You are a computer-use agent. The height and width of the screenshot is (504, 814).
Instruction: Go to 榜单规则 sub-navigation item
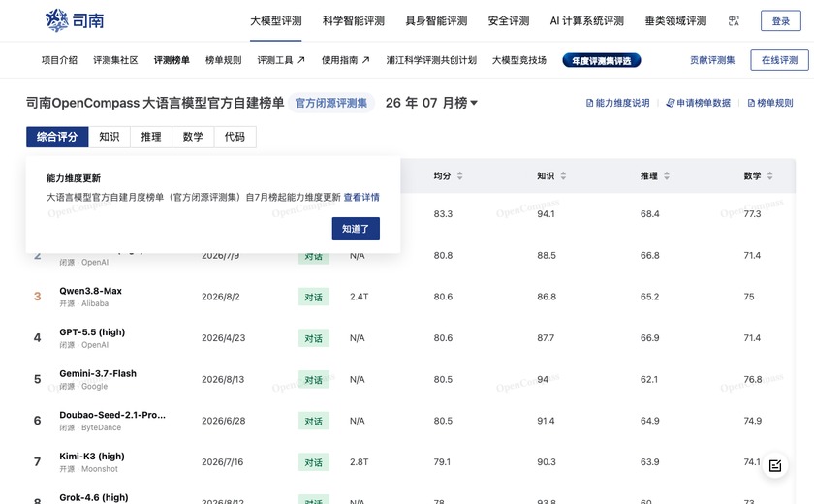(223, 60)
